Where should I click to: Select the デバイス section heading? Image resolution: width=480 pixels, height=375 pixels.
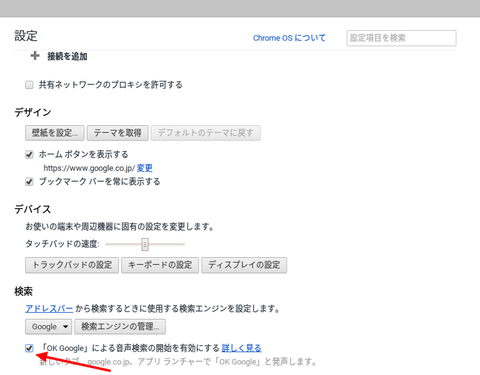click(33, 209)
